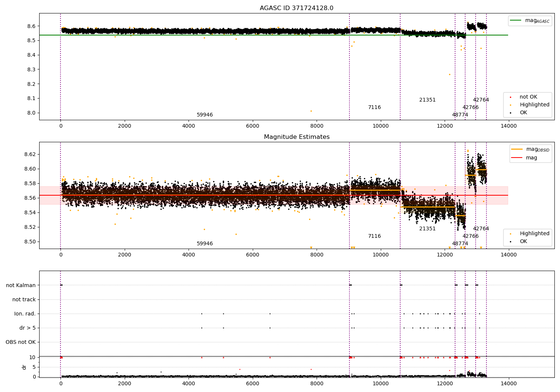Click 'Highlighted' in Magnitude Estimates lower legend
Viewport: 560px width, 392px height.
point(535,234)
